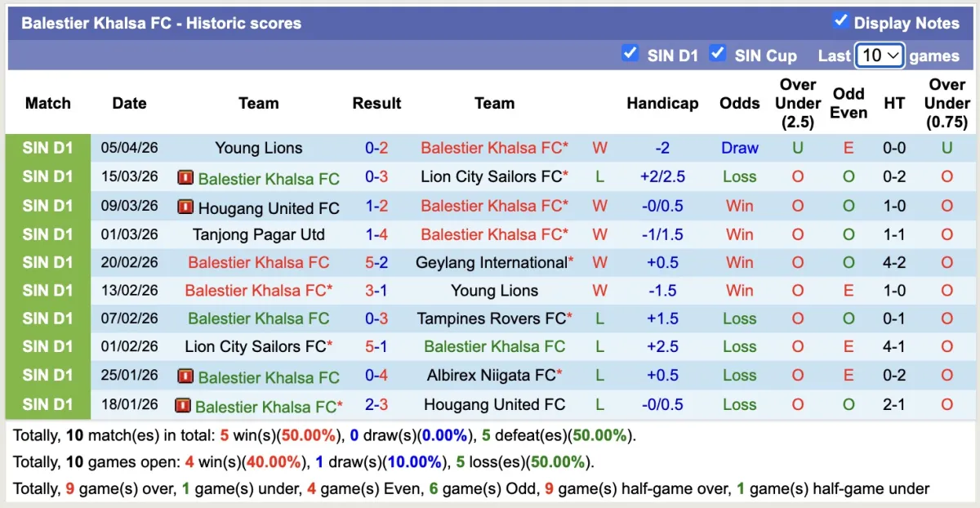The height and width of the screenshot is (508, 980).
Task: Uncheck the SIN D1 checkbox
Action: click(630, 53)
